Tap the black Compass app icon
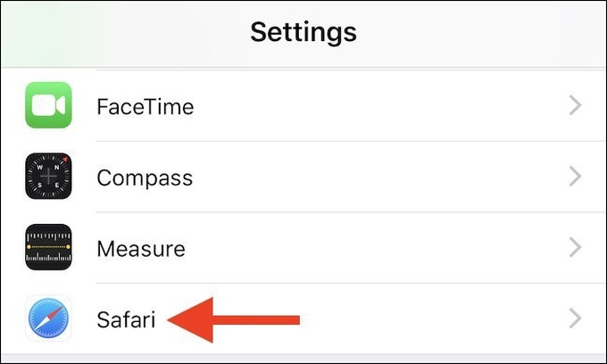607x364 pixels. click(x=48, y=176)
